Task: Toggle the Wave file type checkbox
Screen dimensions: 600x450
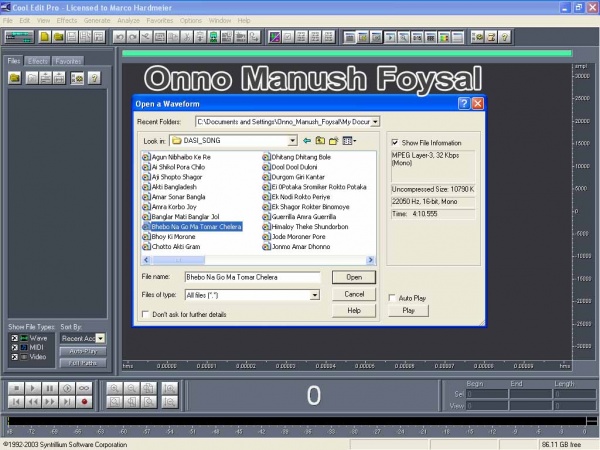Action: coord(15,338)
